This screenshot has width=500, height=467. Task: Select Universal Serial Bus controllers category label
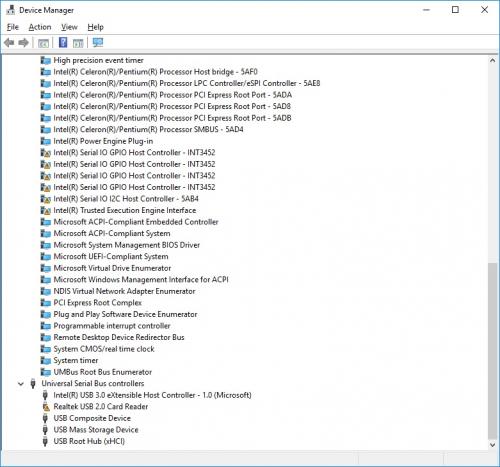(x=93, y=384)
